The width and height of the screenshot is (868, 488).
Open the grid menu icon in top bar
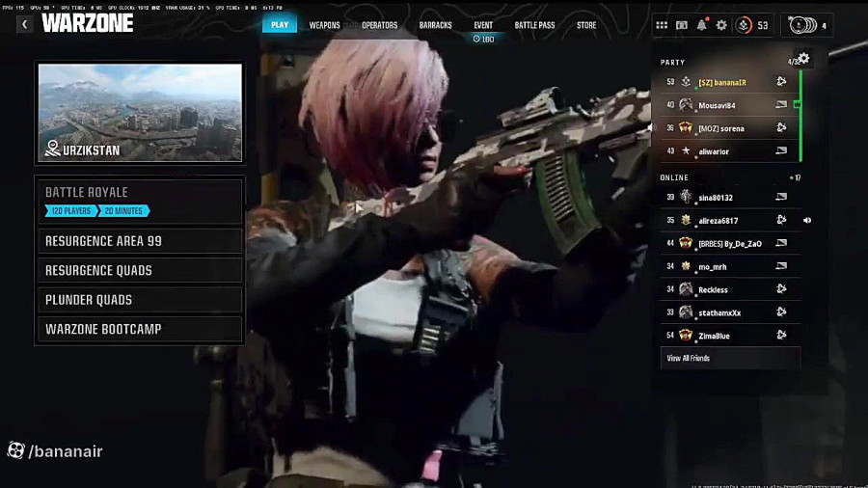tap(662, 25)
